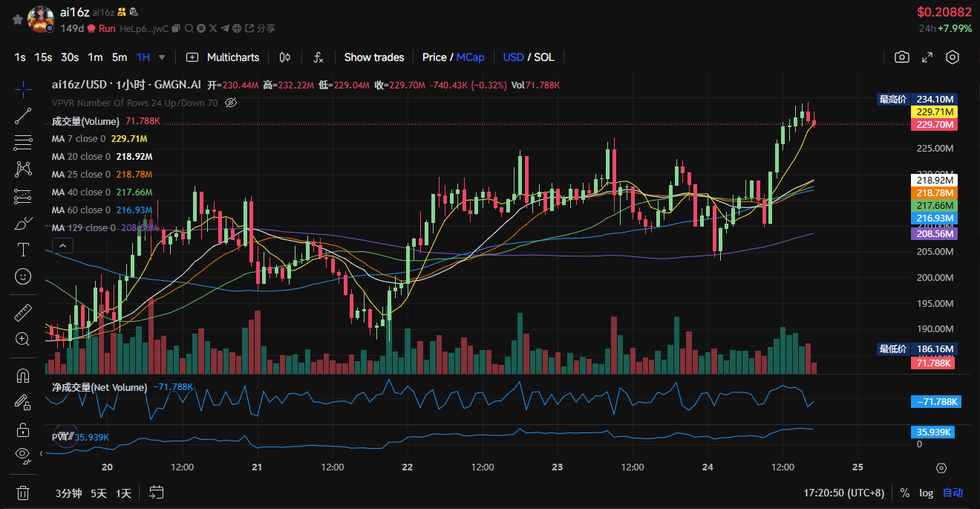This screenshot has width=980, height=509.
Task: Pick the brush drawing tool
Action: tap(23, 223)
